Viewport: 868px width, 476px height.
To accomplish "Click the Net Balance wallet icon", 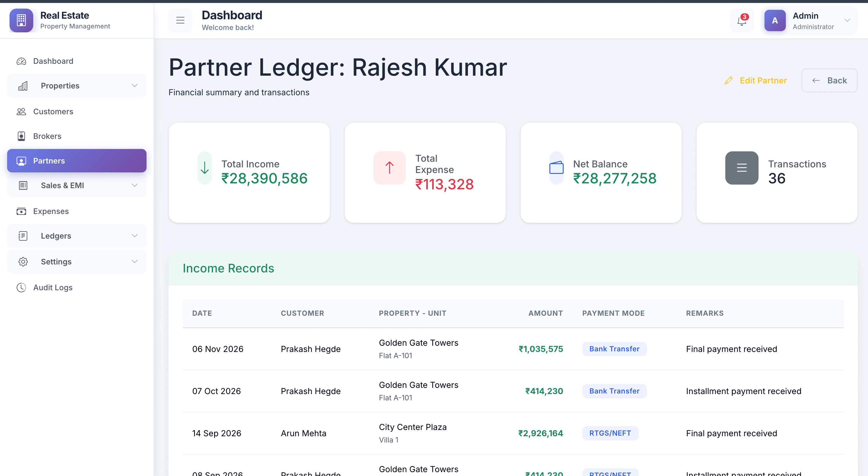I will [x=556, y=168].
